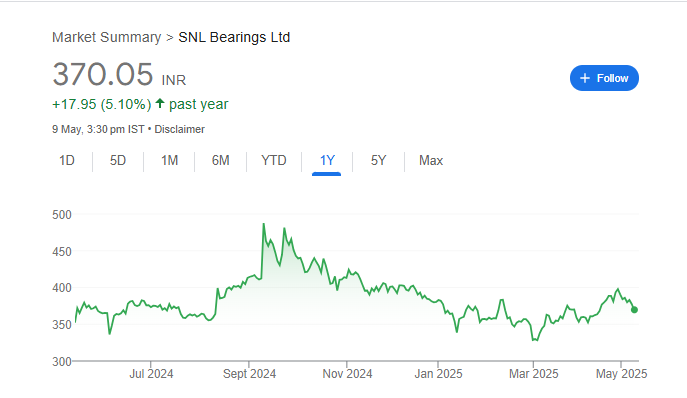The width and height of the screenshot is (687, 398).
Task: Click the Mar 2025 axis label
Action: click(x=534, y=374)
